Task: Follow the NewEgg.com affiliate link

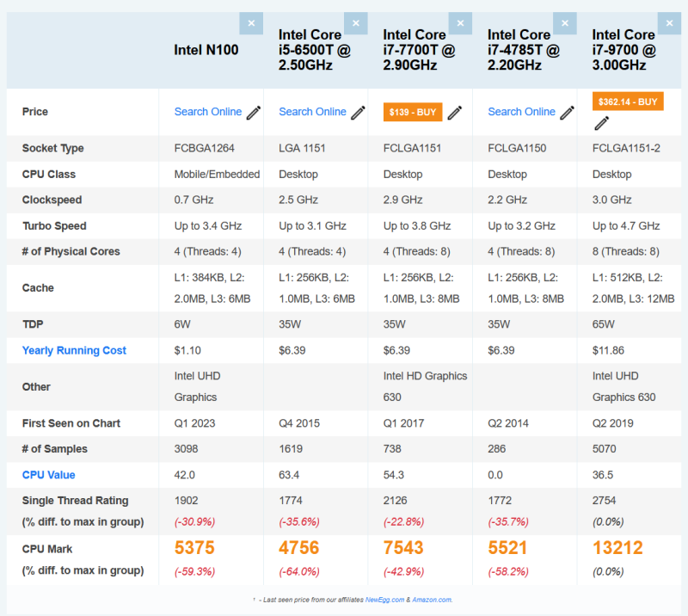Action: pyautogui.click(x=384, y=600)
